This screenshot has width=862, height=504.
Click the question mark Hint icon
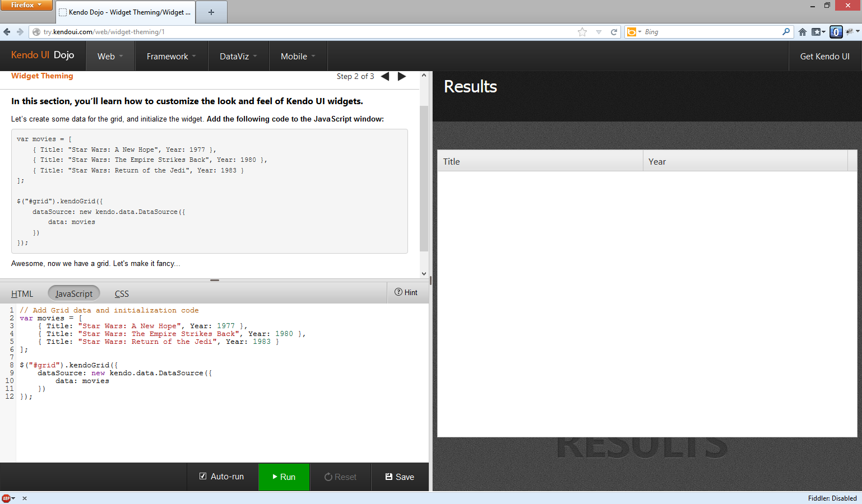click(x=398, y=292)
